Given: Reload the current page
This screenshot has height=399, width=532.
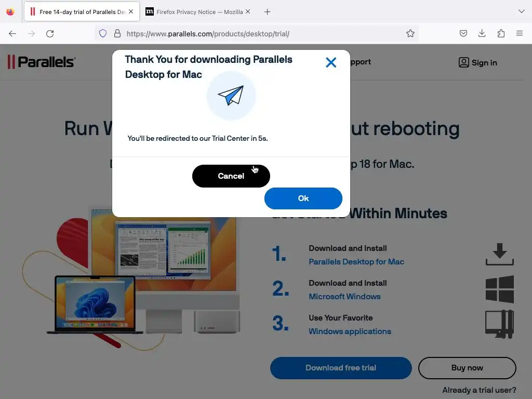Looking at the screenshot, I should pyautogui.click(x=50, y=34).
